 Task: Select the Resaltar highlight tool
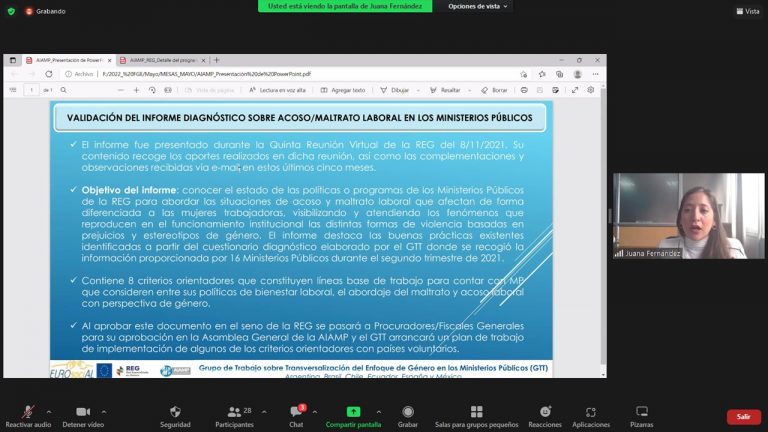click(445, 90)
